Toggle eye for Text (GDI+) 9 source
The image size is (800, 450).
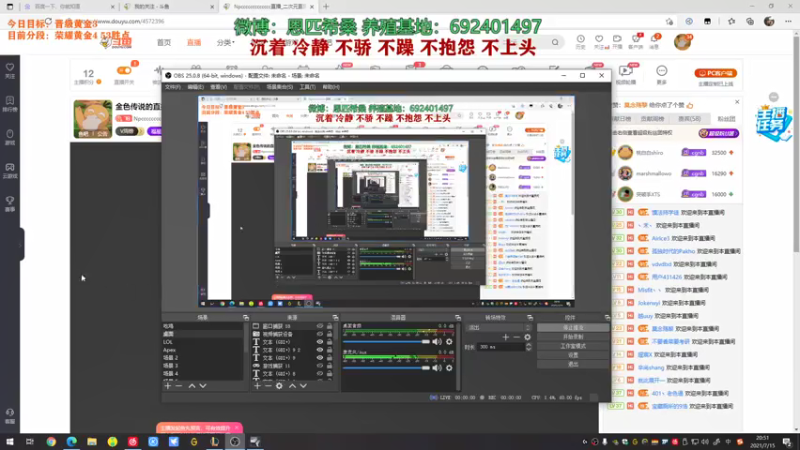(320, 358)
